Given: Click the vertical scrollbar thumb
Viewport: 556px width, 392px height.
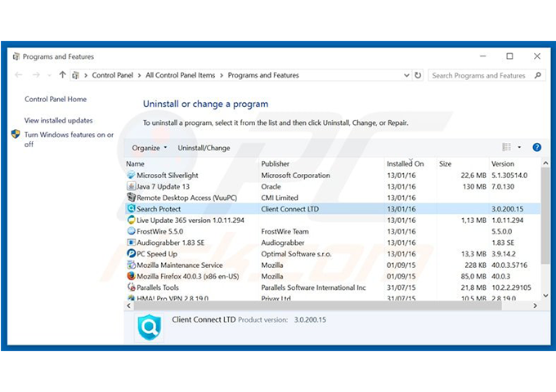Looking at the screenshot, I should click(x=545, y=216).
